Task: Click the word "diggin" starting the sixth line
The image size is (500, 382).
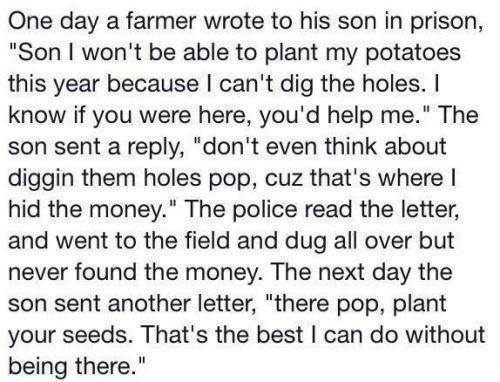Action: [41, 180]
